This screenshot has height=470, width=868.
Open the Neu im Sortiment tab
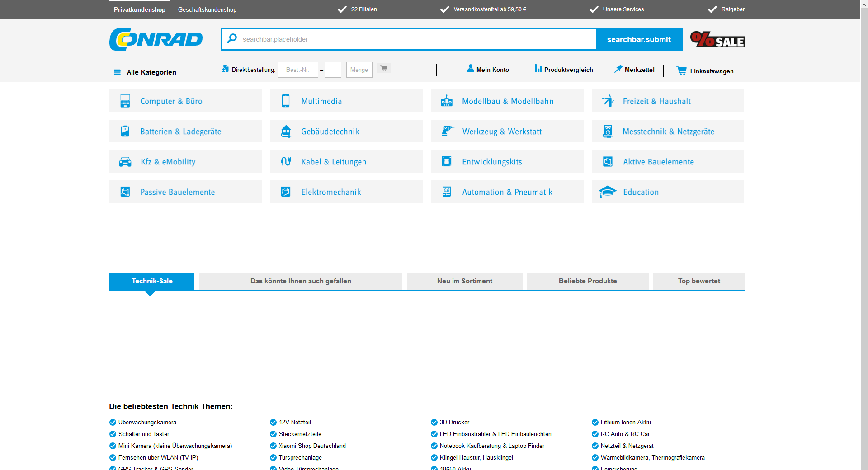click(x=465, y=281)
